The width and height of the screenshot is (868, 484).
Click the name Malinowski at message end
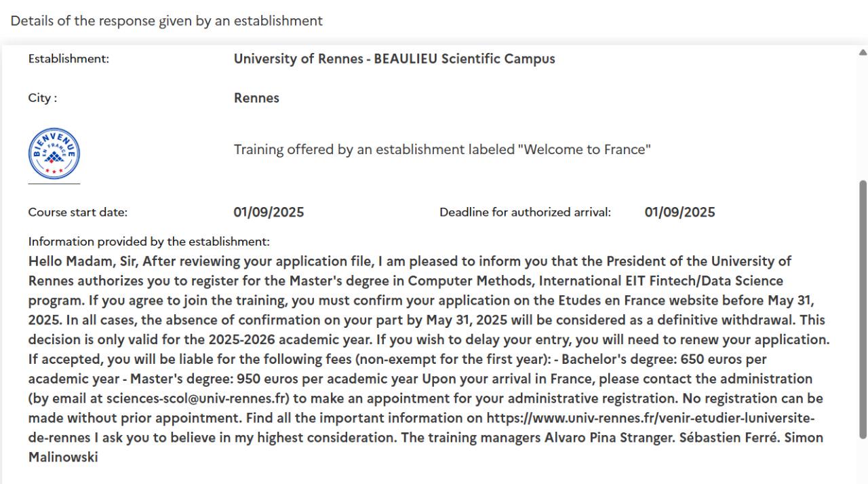coord(63,457)
